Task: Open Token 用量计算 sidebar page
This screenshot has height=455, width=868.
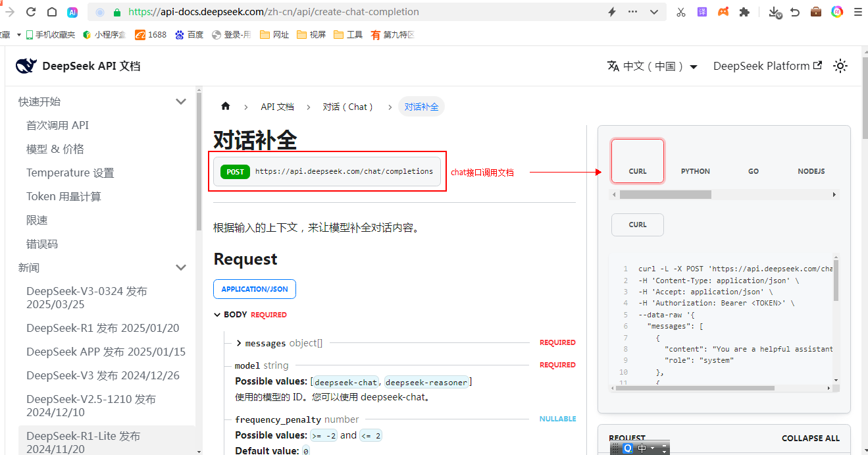Action: click(64, 196)
